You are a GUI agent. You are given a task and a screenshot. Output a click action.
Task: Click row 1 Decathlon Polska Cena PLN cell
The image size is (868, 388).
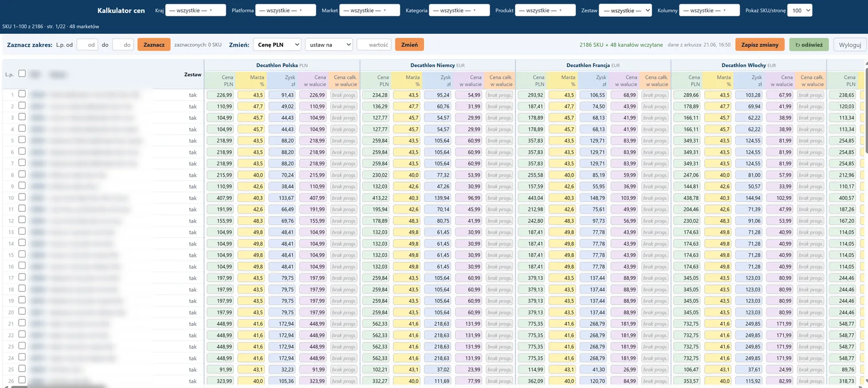(220, 95)
